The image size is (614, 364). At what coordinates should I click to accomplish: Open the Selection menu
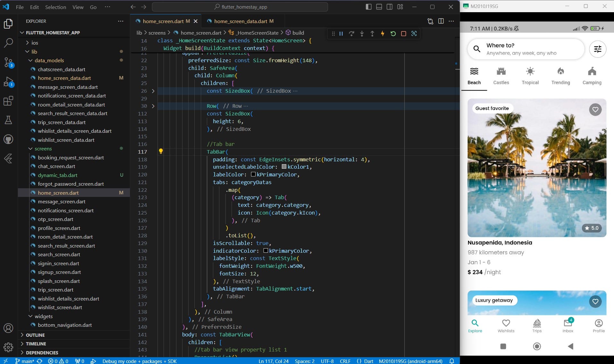coord(55,7)
